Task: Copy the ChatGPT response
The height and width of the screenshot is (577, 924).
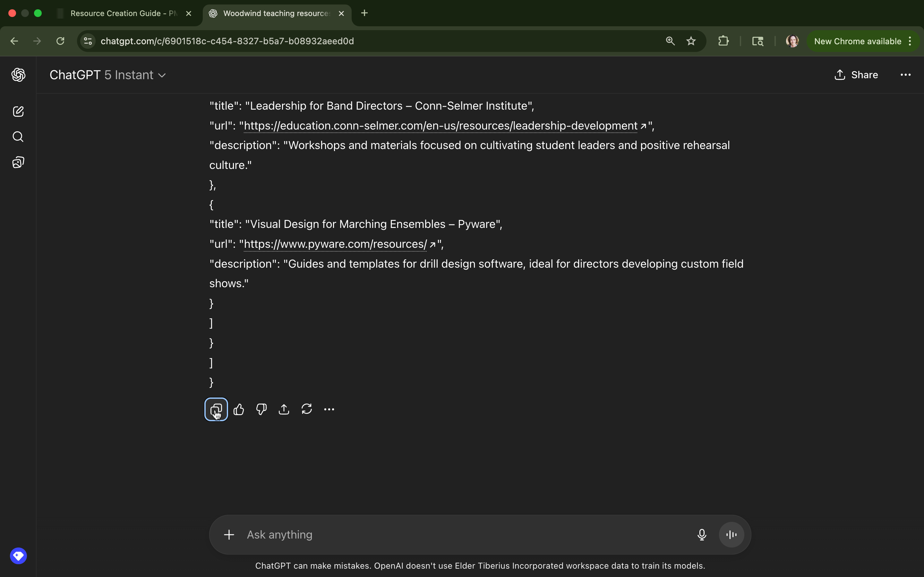Action: 216,409
